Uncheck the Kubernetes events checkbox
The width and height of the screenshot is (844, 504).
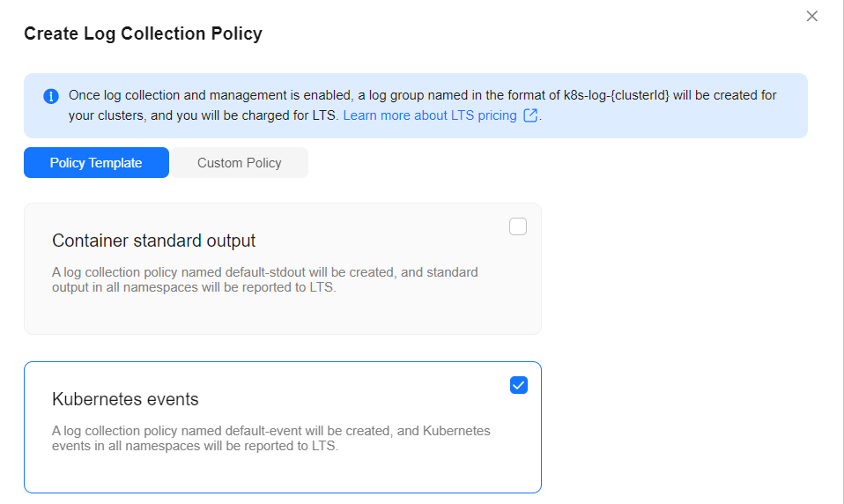pyautogui.click(x=518, y=385)
